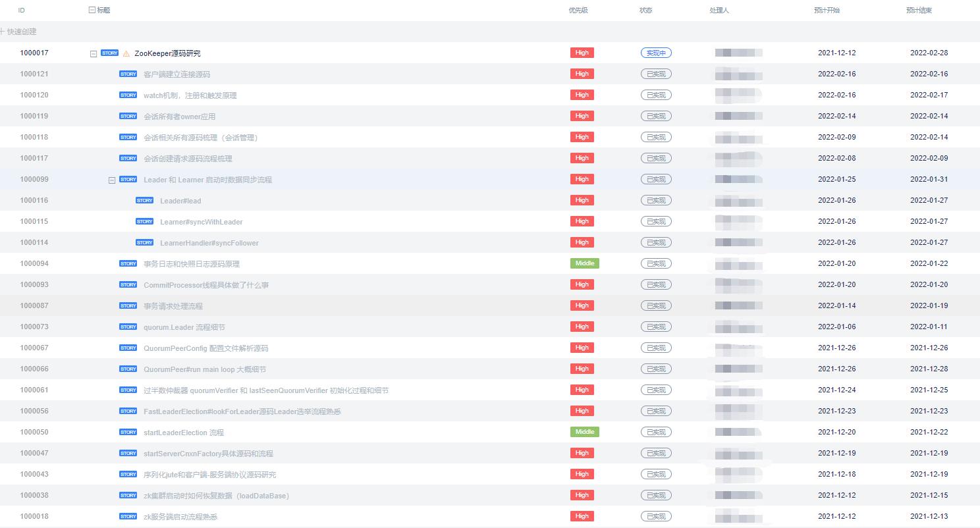Click the STORY icon of FastLeaderElection#lookForLeader row
The width and height of the screenshot is (980, 528).
coord(128,411)
